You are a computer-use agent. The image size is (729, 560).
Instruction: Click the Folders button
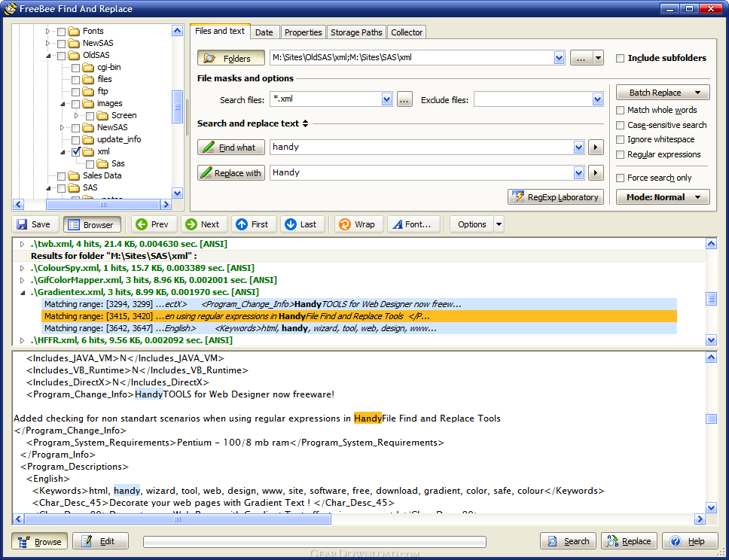pyautogui.click(x=231, y=58)
